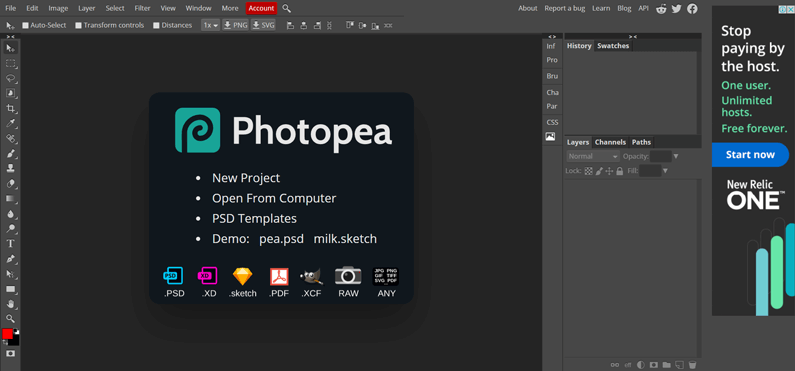This screenshot has height=371, width=795.
Task: Select the Move tool in toolbar
Action: pyautogui.click(x=10, y=48)
